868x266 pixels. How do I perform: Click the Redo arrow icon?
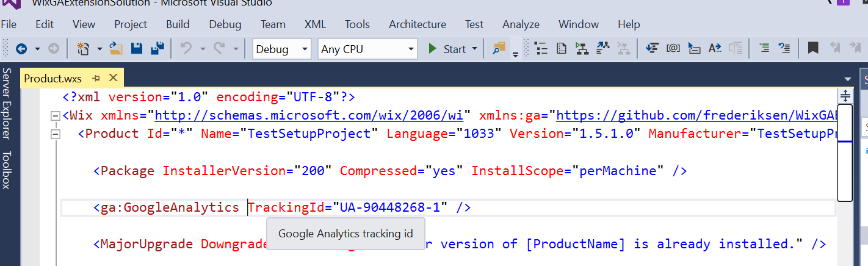click(220, 49)
